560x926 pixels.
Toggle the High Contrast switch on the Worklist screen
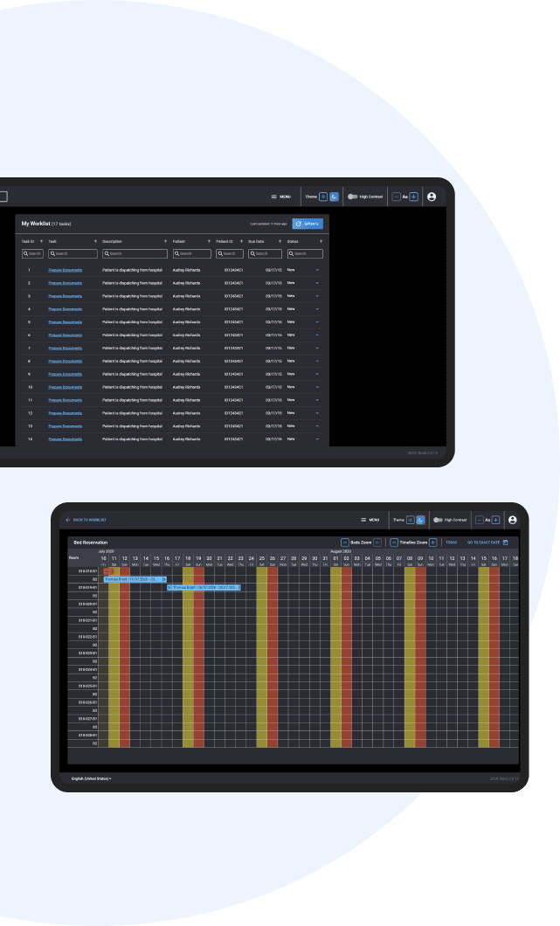(353, 197)
